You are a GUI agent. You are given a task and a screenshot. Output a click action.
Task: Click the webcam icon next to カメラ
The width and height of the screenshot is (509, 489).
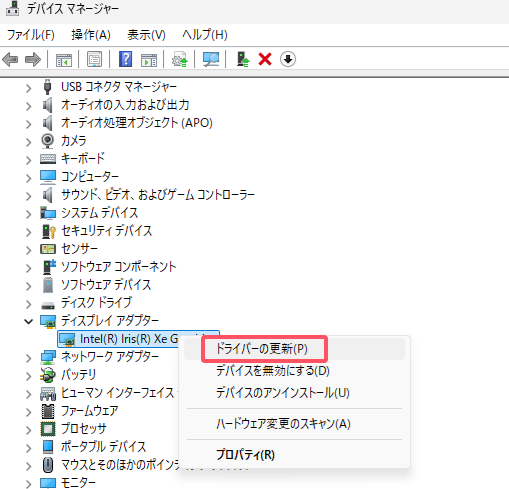point(47,141)
